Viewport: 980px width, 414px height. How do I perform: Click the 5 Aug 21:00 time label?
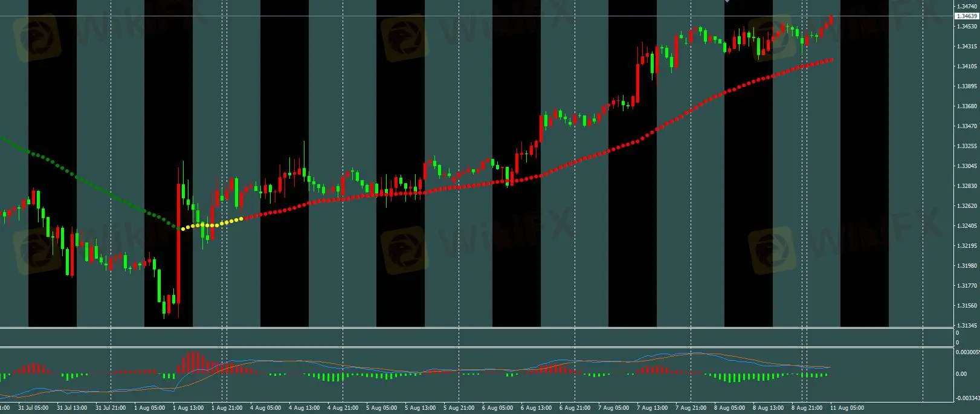pos(459,408)
